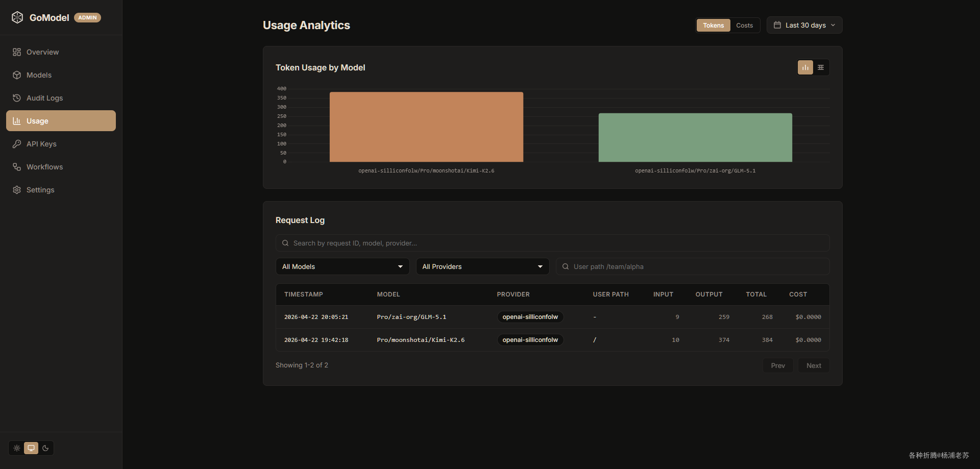Click the orange Kimi-K2.6 chart bar
The height and width of the screenshot is (469, 980).
(426, 127)
